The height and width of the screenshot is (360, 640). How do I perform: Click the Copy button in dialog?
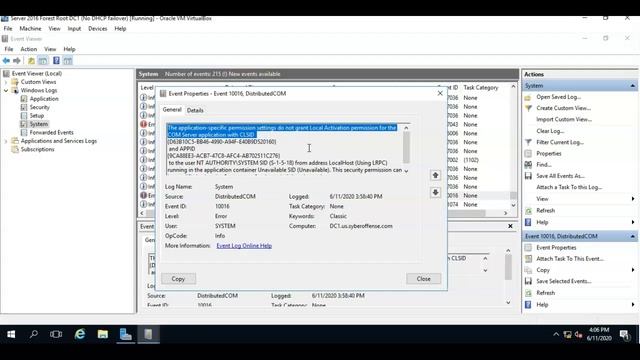[x=178, y=279]
